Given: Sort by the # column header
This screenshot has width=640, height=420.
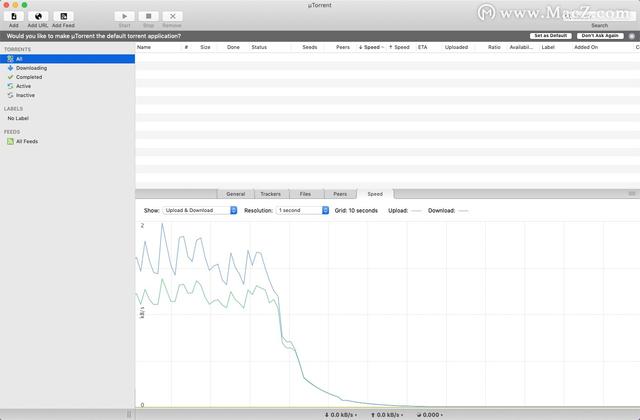Looking at the screenshot, I should coord(186,47).
